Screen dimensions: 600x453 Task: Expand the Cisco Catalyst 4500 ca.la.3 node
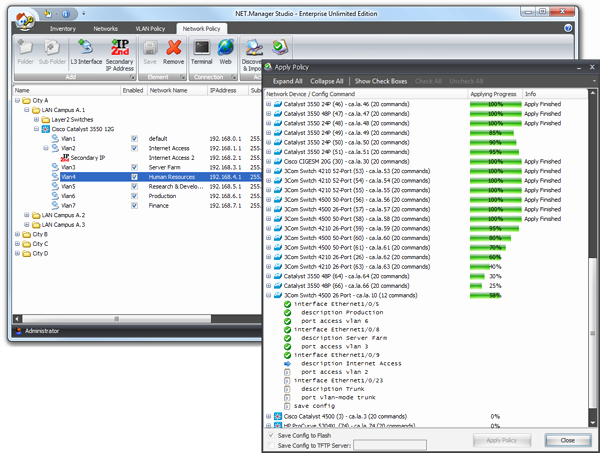point(269,415)
